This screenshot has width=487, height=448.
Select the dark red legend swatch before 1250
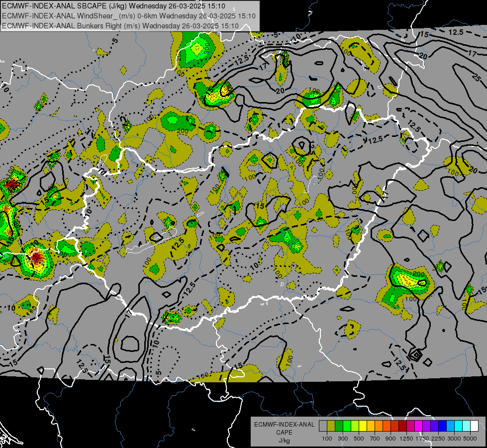pos(402,426)
